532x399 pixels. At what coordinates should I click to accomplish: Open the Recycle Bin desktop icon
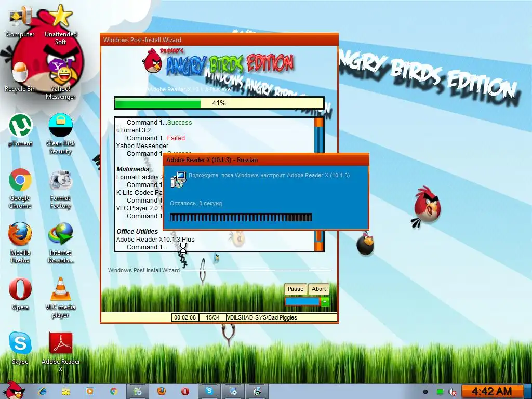(x=20, y=77)
